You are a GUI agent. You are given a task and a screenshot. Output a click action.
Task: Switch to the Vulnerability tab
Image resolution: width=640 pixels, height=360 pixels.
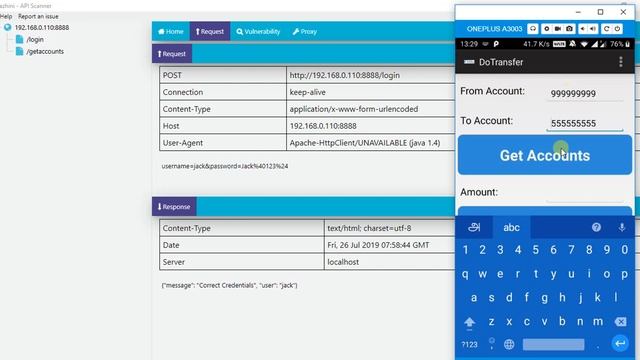258,31
